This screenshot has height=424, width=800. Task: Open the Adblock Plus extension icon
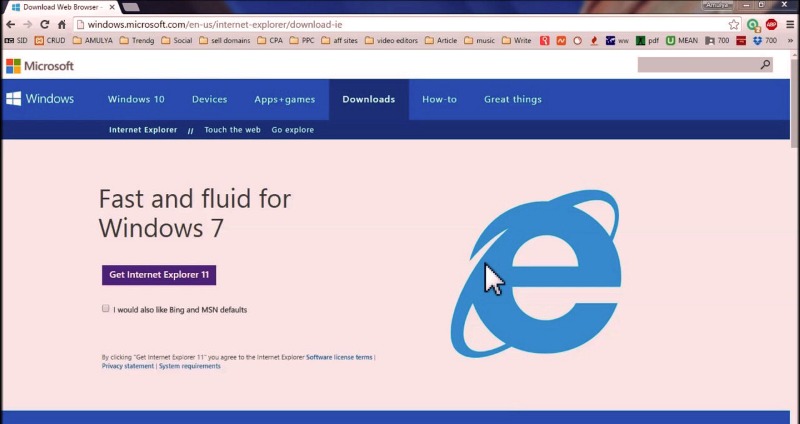(x=771, y=24)
